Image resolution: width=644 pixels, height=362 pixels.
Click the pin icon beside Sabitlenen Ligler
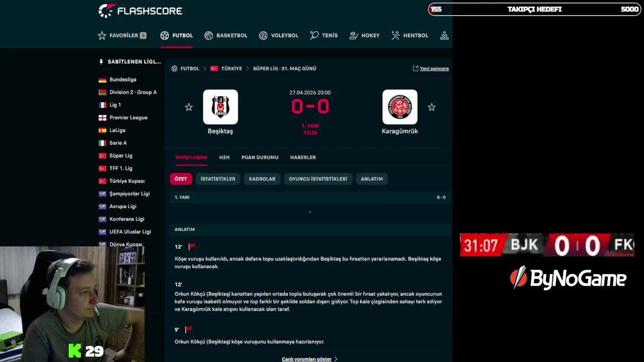[x=101, y=62]
